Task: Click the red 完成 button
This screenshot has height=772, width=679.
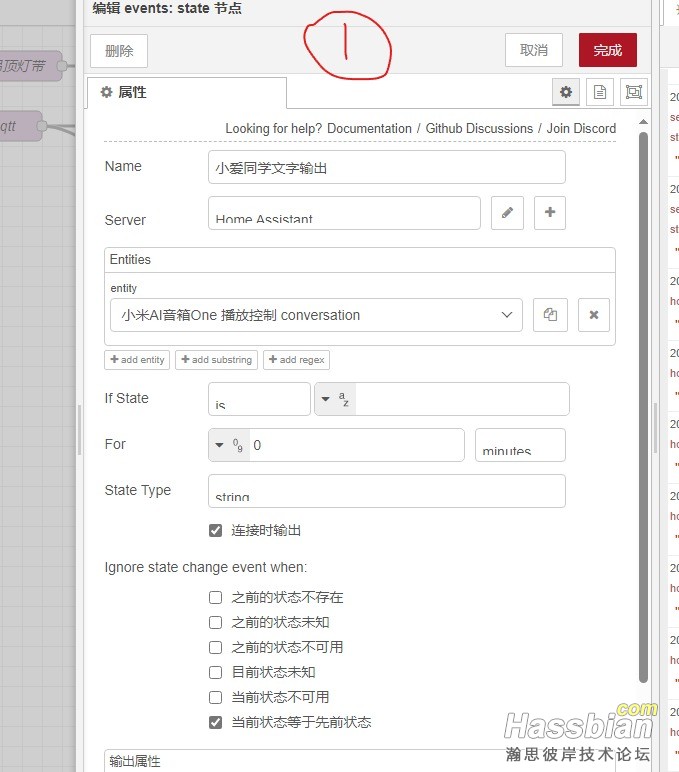Action: (608, 50)
